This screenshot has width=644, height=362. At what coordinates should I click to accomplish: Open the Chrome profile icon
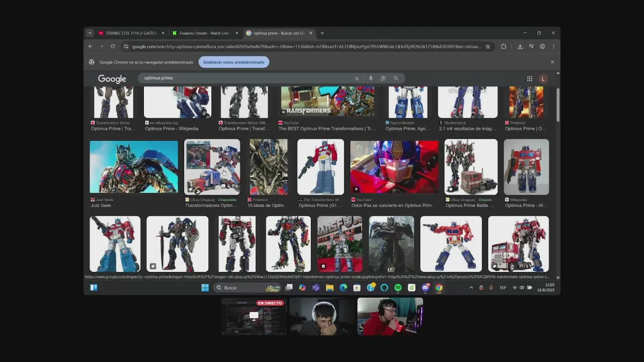pyautogui.click(x=542, y=46)
